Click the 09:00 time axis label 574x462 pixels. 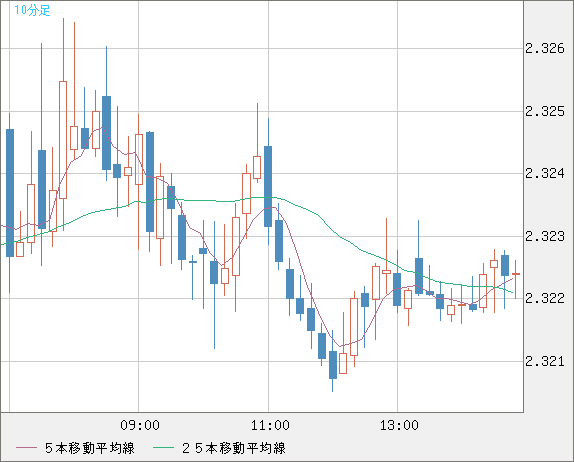click(140, 425)
